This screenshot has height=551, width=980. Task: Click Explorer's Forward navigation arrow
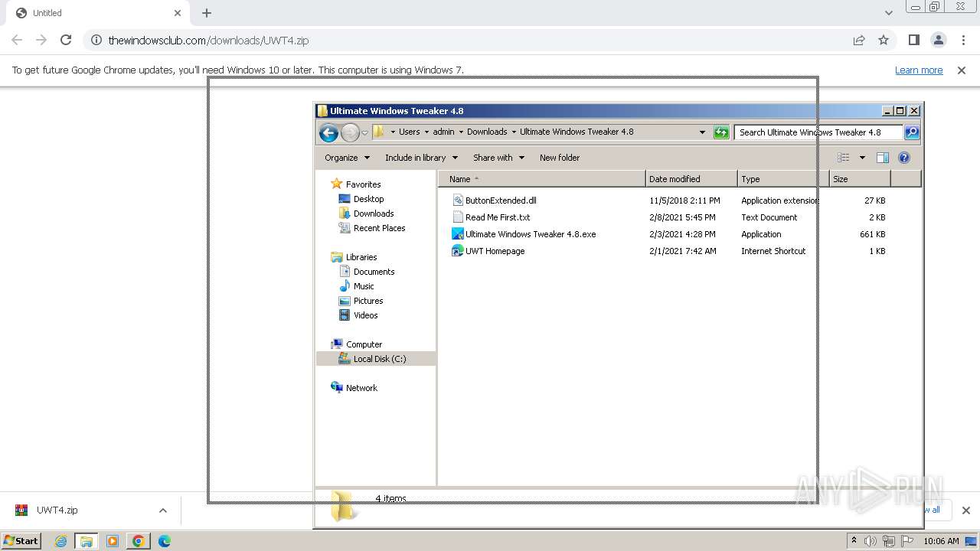(x=350, y=132)
